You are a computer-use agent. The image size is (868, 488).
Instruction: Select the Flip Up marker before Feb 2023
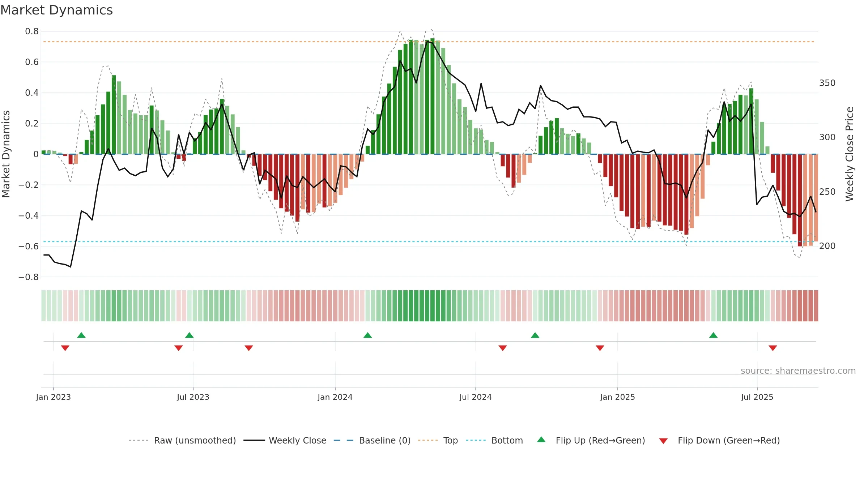pos(81,335)
